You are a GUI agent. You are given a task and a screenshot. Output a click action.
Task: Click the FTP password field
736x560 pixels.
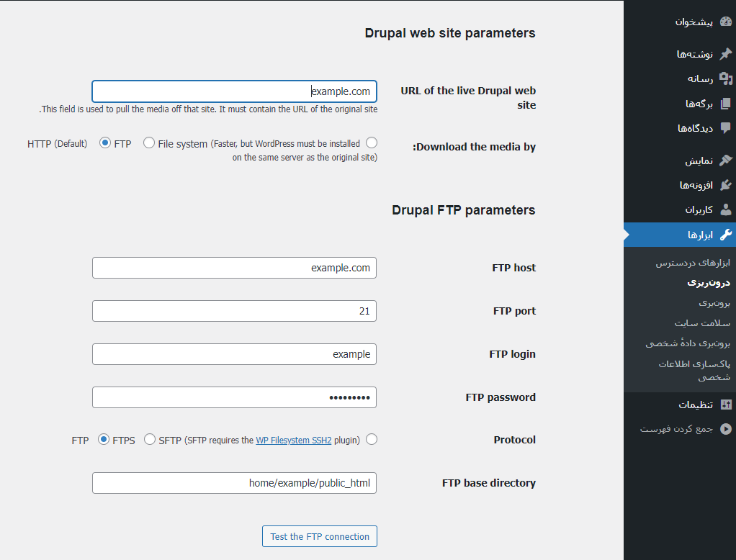(234, 397)
